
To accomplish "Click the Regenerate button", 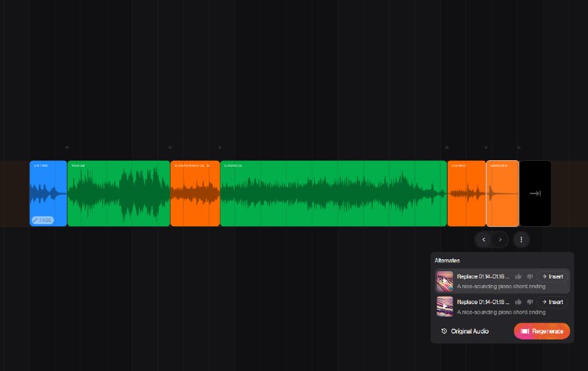I will tap(542, 331).
